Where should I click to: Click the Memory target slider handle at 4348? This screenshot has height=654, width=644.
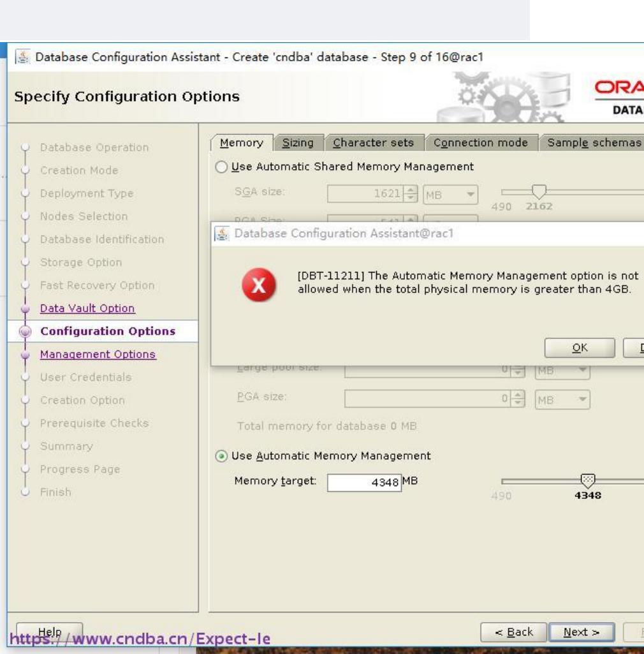[588, 480]
